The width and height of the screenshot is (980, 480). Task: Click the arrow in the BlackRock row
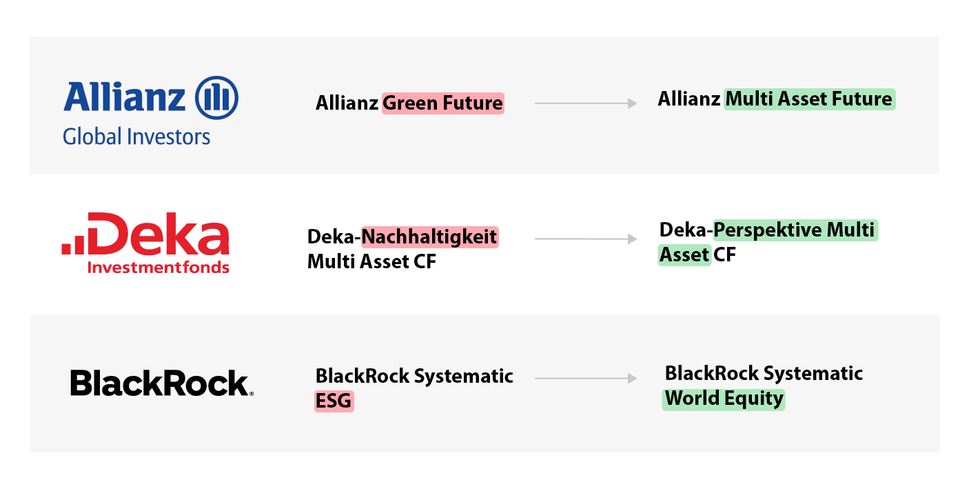click(x=585, y=378)
